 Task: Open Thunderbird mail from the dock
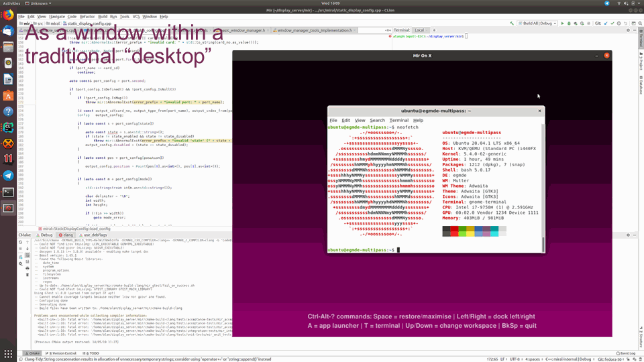(8, 31)
